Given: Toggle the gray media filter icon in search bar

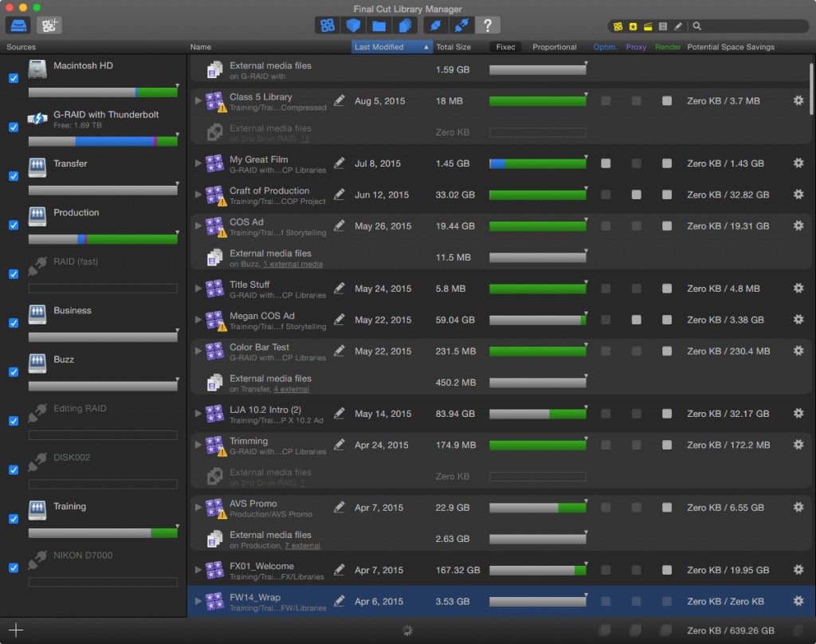Looking at the screenshot, I should (x=663, y=26).
